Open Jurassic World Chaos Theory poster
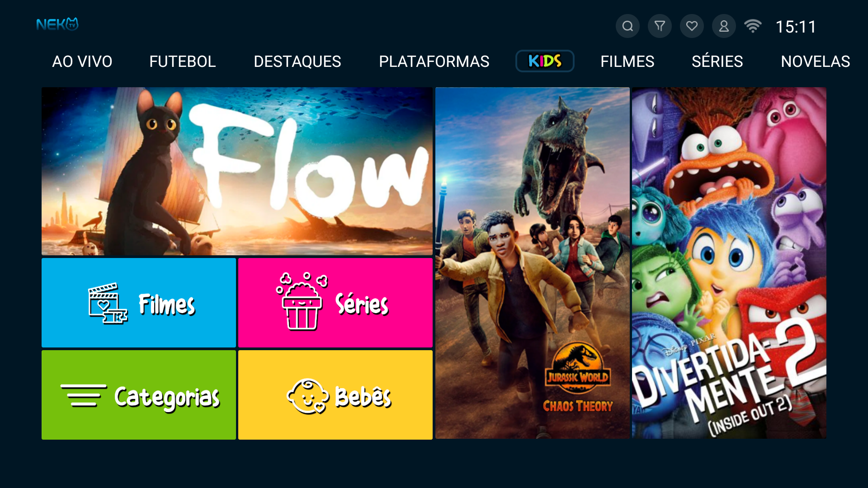Viewport: 868px width, 488px height. pyautogui.click(x=532, y=263)
